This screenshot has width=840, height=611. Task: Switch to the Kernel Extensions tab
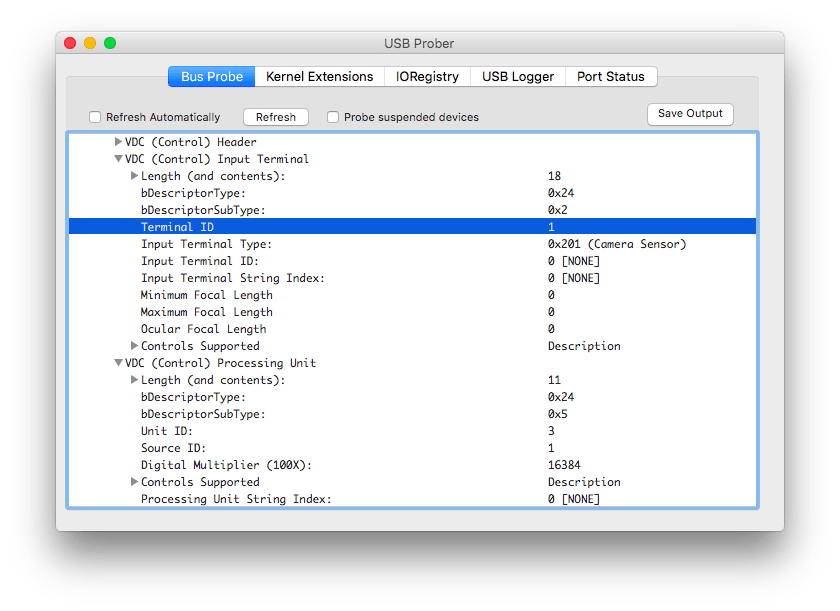point(319,77)
